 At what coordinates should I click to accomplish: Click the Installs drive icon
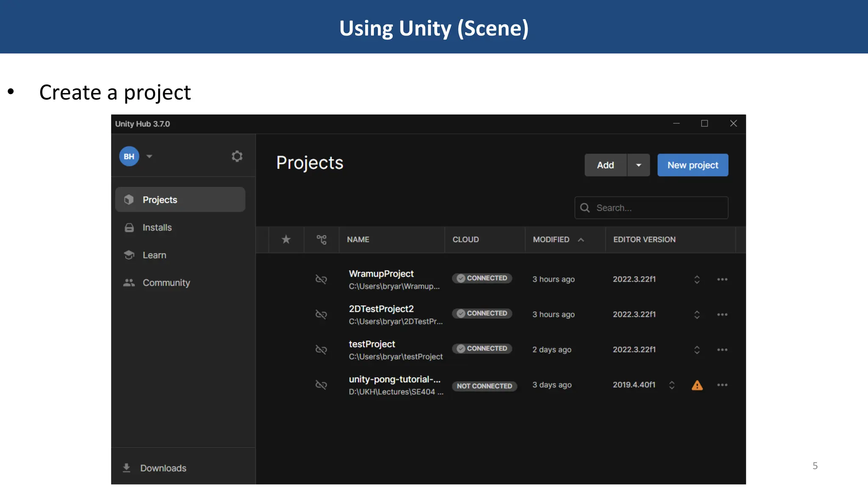pos(129,227)
